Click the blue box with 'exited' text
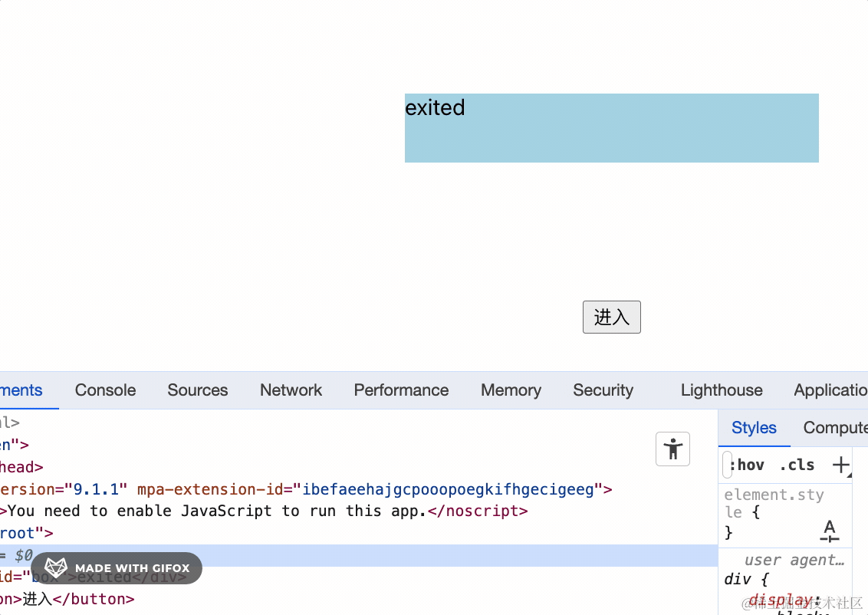 [611, 128]
